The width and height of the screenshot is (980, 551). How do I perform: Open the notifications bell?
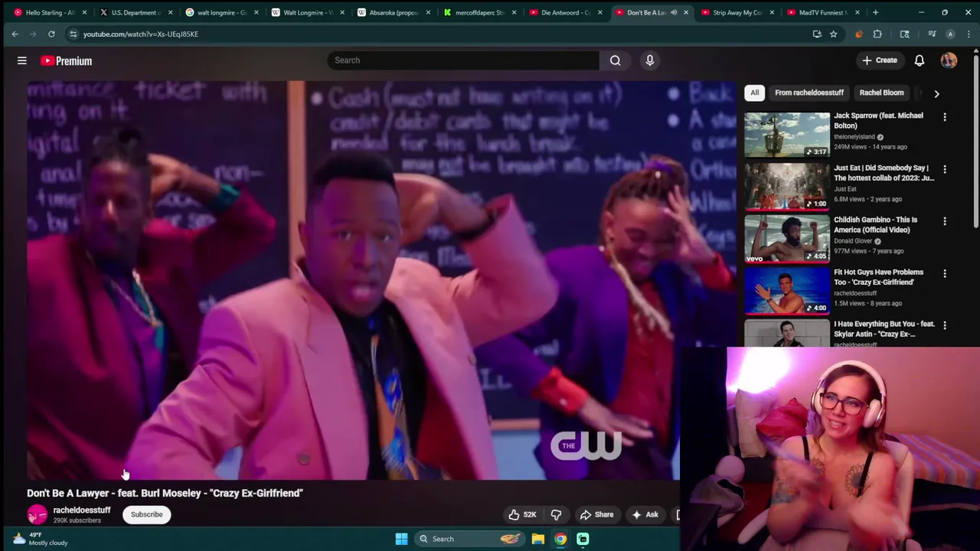pyautogui.click(x=920, y=60)
